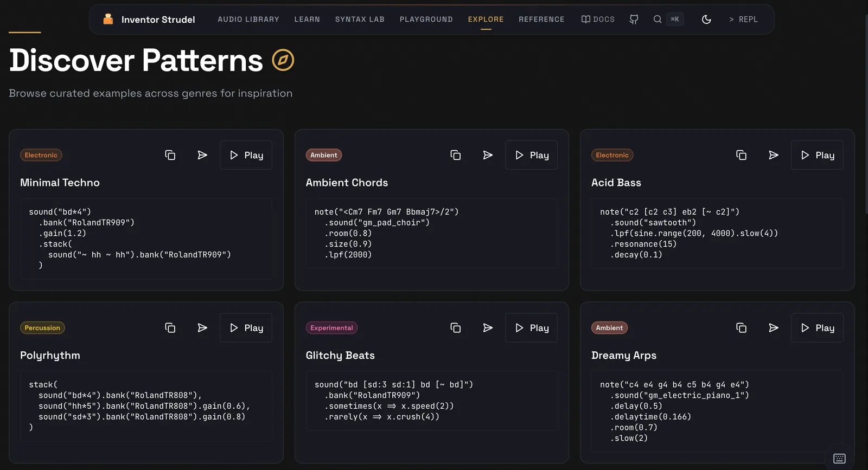
Task: Click Ambient tag on Dreamy Arps card
Action: point(609,328)
